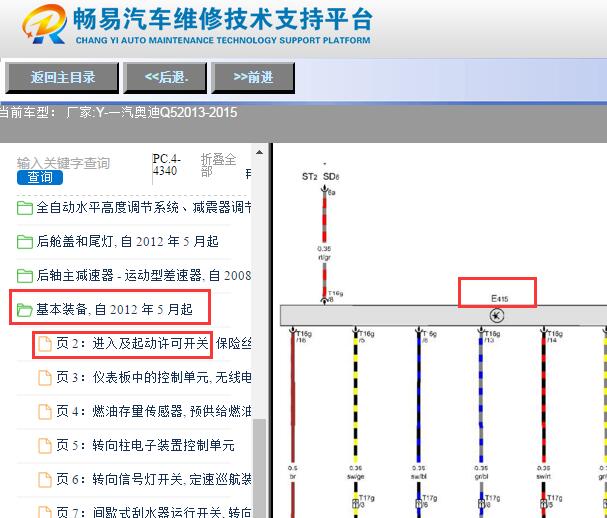
Task: Click the blue 查询 search button
Action: click(40, 177)
